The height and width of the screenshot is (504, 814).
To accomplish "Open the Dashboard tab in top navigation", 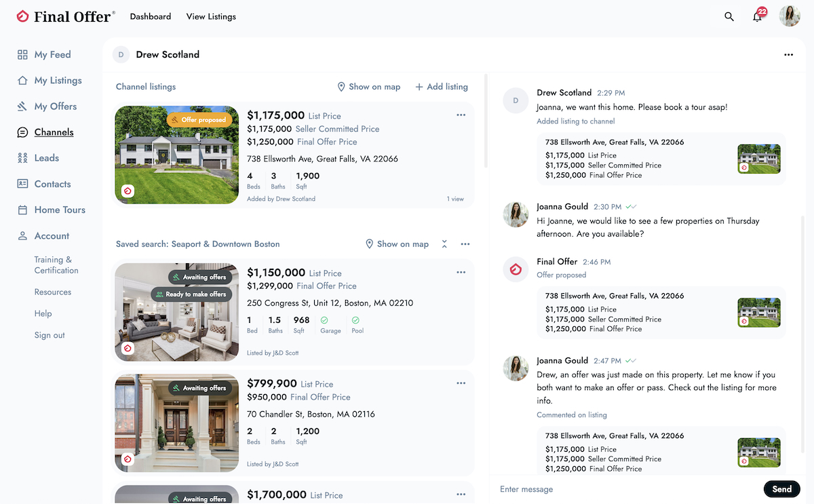I will coord(151,17).
